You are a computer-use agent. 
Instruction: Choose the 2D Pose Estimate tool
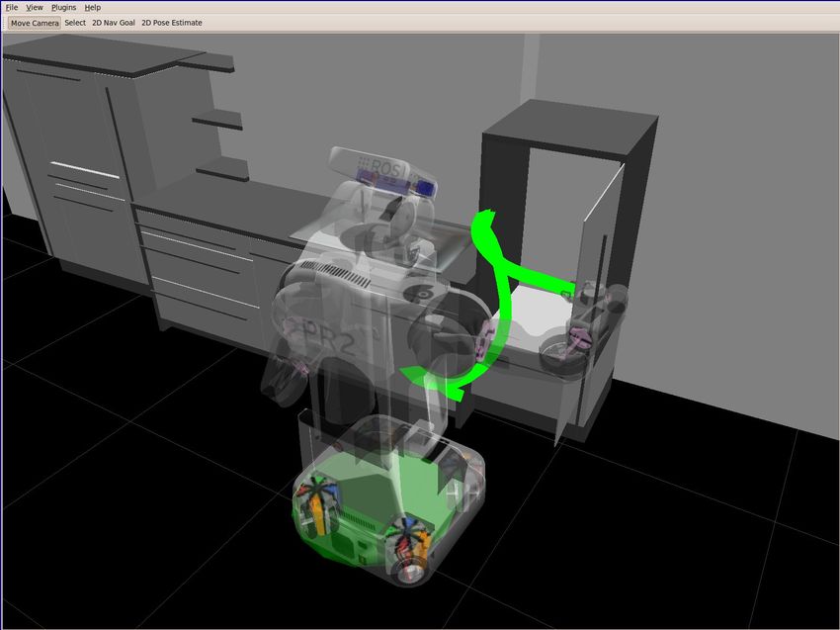171,23
